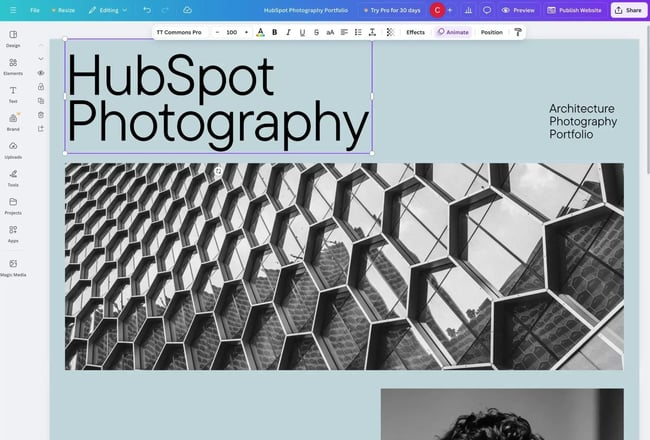
Task: Open the Brand panel
Action: tap(13, 122)
